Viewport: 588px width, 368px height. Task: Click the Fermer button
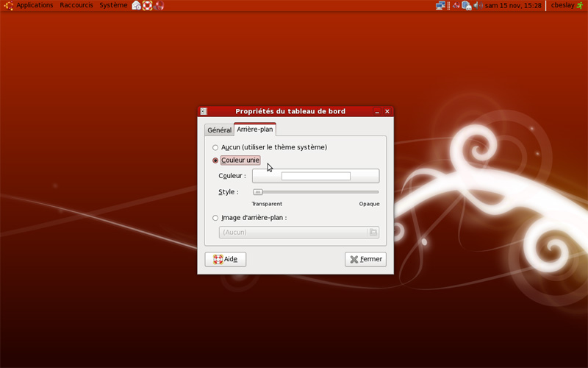(365, 259)
